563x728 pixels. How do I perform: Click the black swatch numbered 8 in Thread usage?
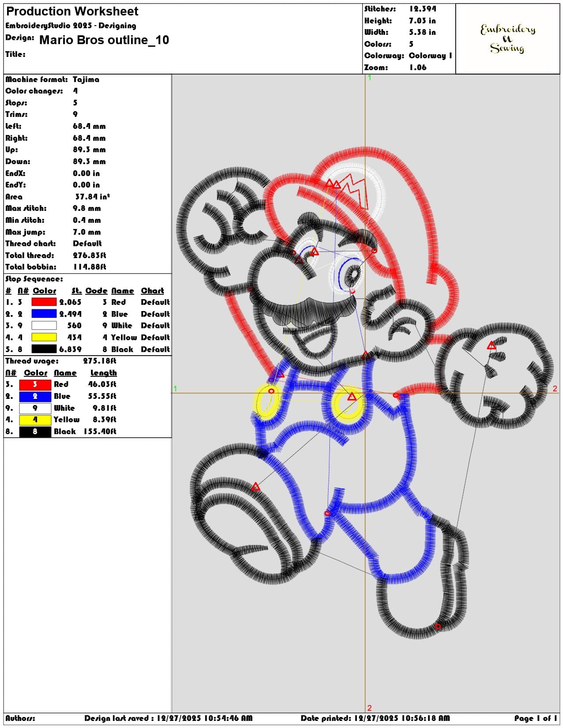35,432
